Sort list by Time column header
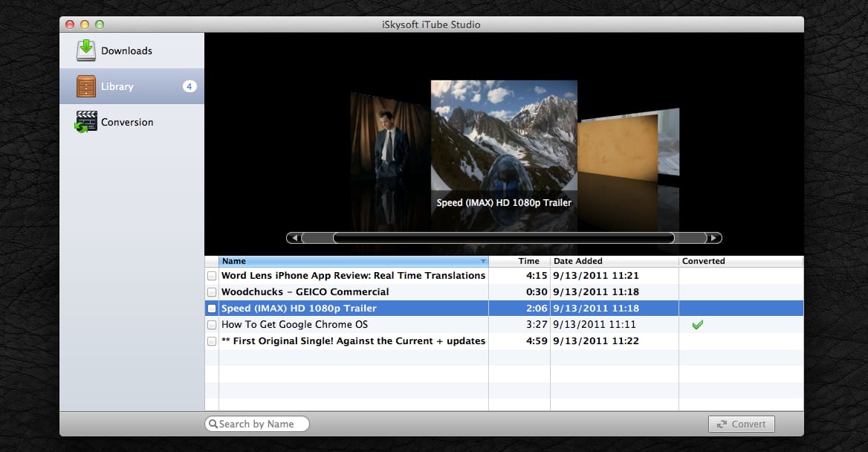This screenshot has width=868, height=452. 519,261
